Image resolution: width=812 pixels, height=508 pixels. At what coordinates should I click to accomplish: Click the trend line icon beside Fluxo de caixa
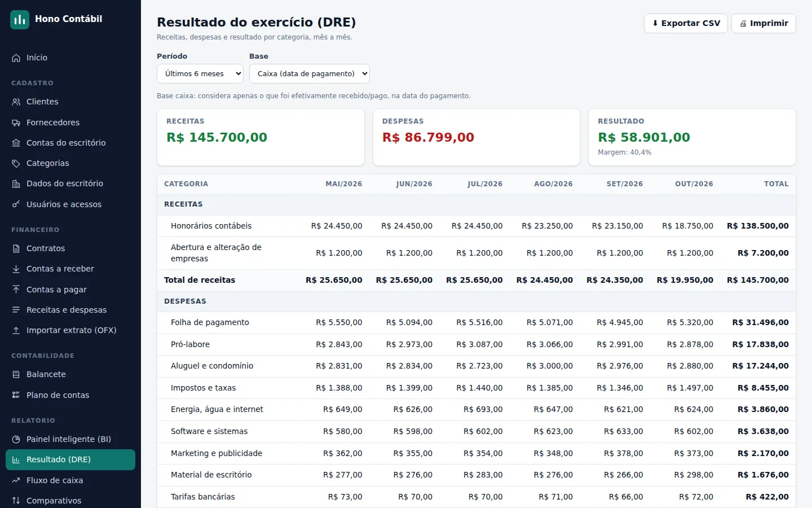(16, 480)
